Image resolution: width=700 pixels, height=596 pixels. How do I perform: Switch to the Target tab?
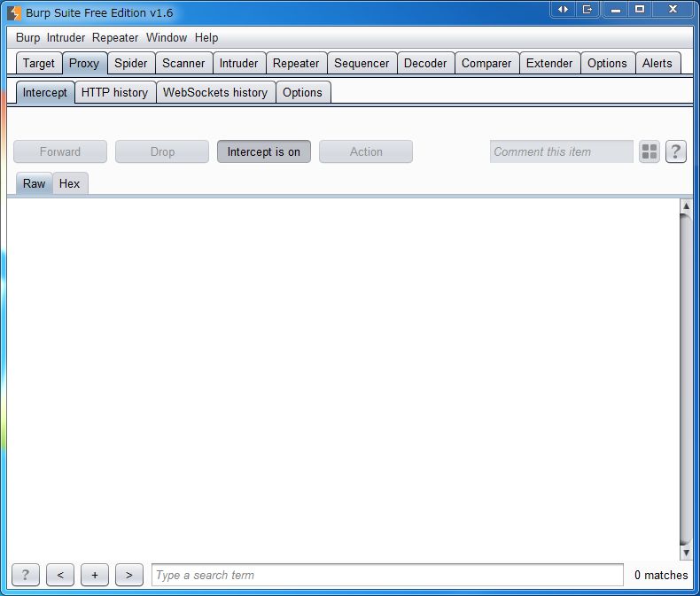(x=39, y=64)
